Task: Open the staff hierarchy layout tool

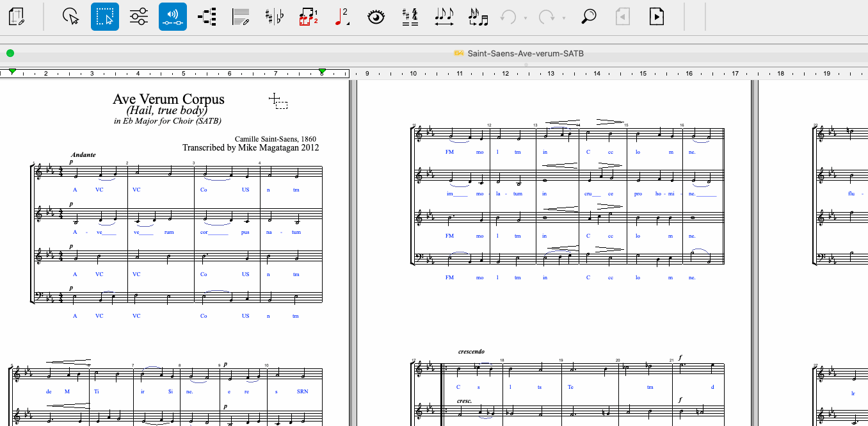Action: (x=207, y=17)
